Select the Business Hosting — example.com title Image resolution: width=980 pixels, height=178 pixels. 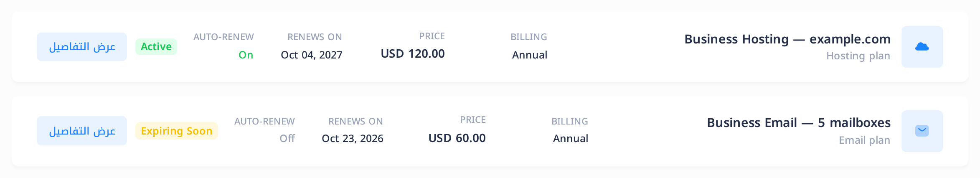tap(787, 39)
